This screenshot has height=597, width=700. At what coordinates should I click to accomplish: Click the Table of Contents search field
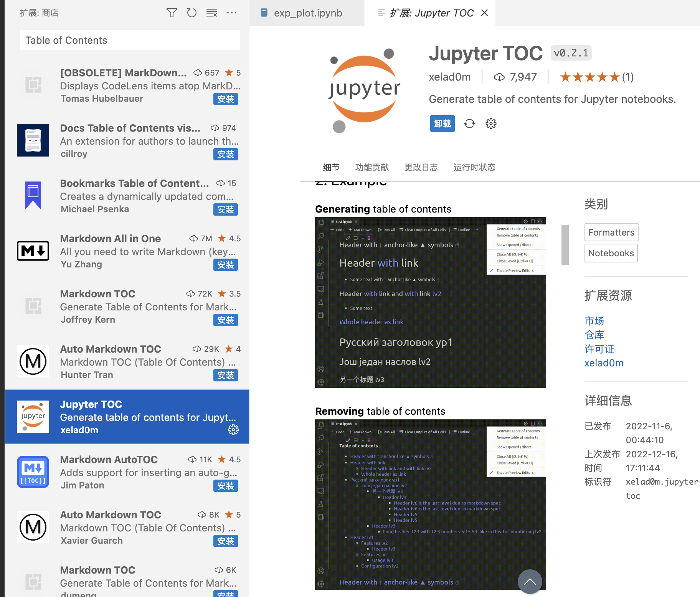[130, 40]
